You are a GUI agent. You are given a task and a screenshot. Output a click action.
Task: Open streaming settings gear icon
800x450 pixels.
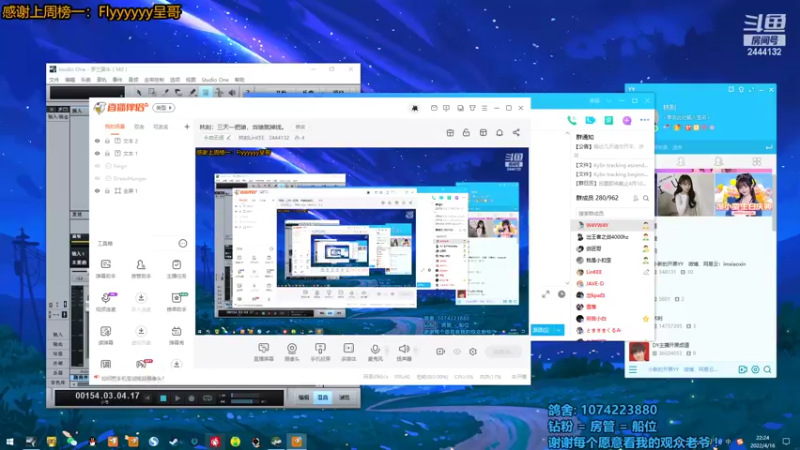[473, 352]
